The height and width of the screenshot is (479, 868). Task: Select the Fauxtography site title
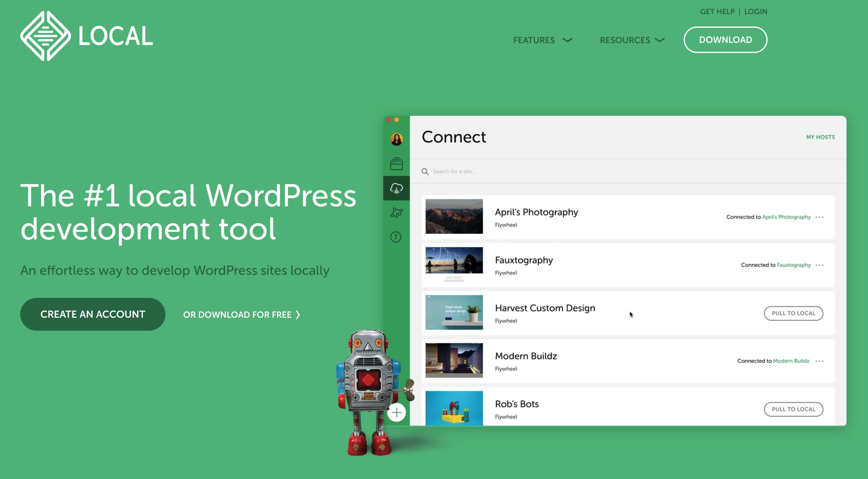coord(524,260)
